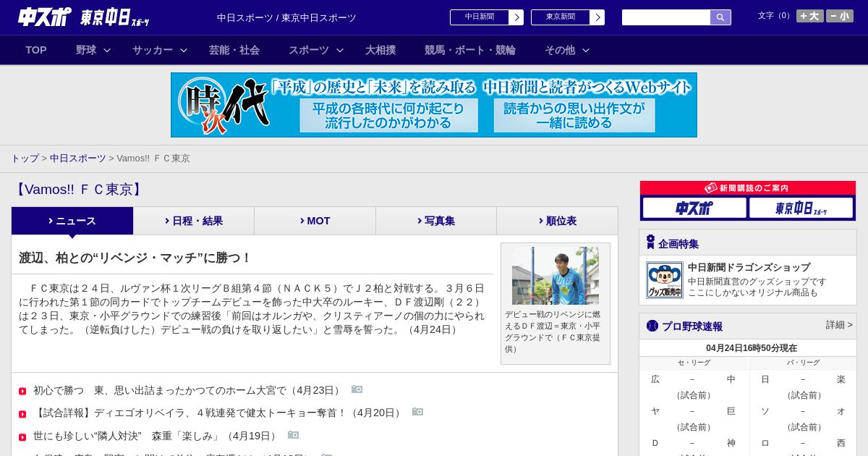Switch to 日程・結果 tab
Image resolution: width=868 pixels, height=456 pixels.
tap(194, 221)
